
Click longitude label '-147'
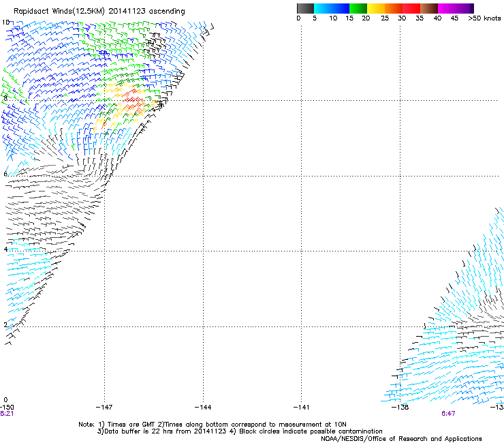pyautogui.click(x=104, y=408)
